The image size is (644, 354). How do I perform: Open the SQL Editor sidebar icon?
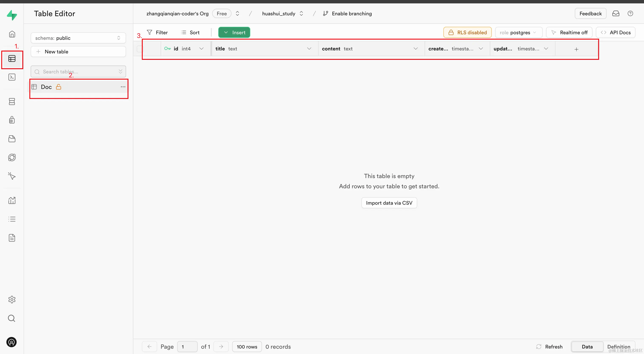click(12, 77)
